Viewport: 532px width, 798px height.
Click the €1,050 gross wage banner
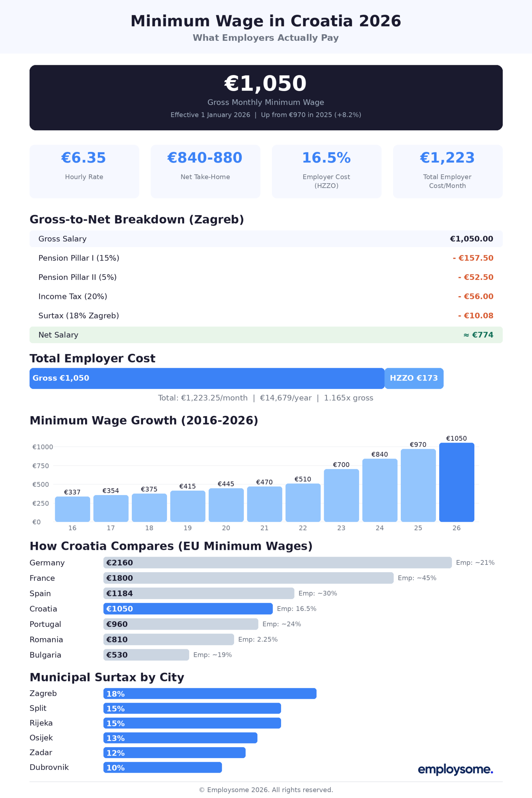(x=266, y=98)
